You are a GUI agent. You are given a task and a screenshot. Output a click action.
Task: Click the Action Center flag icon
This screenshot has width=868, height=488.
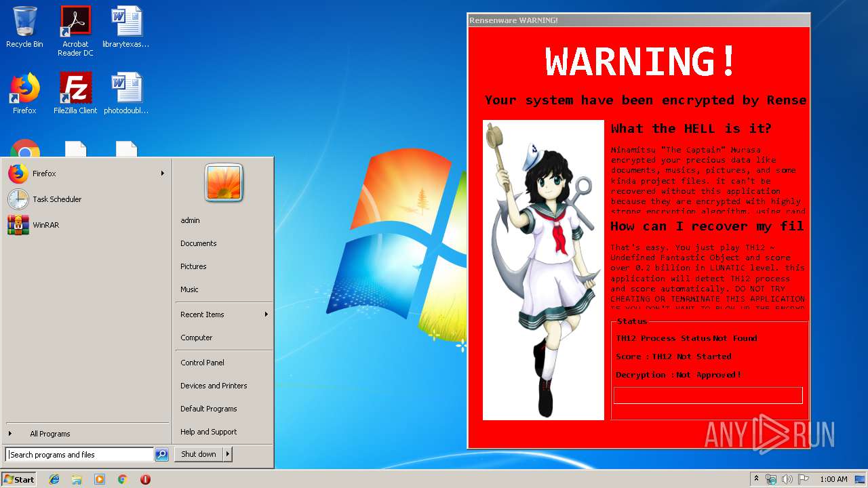pos(804,479)
